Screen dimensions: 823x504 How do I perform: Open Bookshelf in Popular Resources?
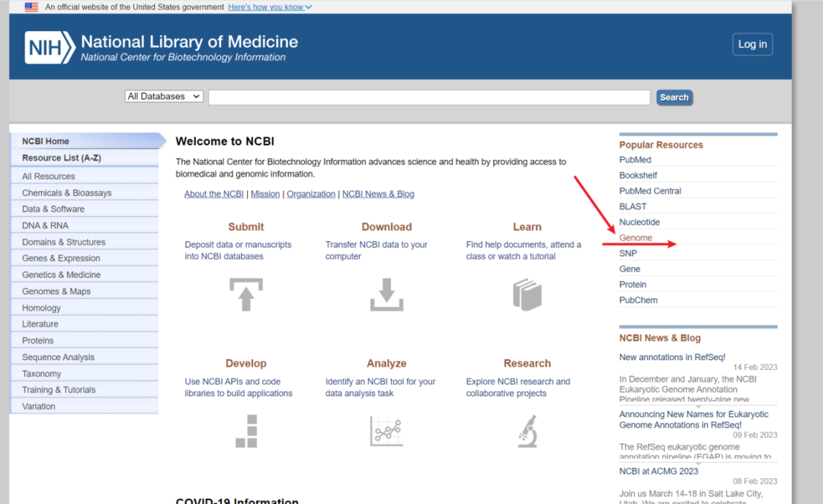coord(638,175)
